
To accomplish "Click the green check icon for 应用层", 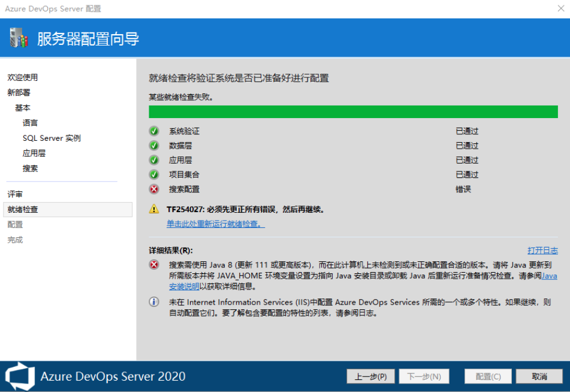I will (154, 160).
